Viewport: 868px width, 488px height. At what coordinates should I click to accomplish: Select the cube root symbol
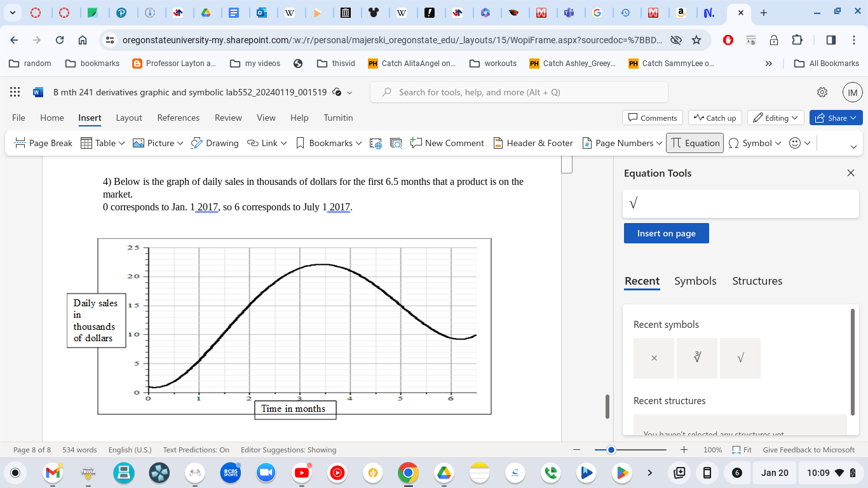pos(697,358)
